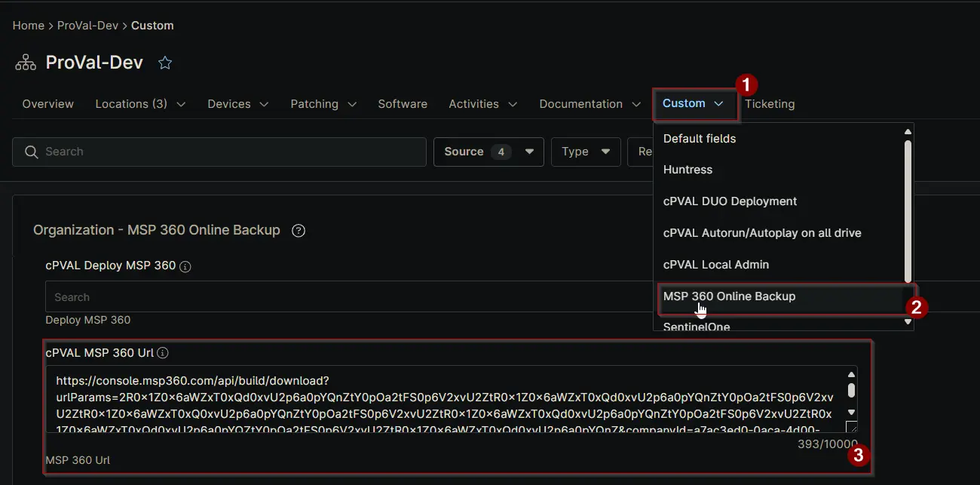Expand the Documentation tab menu
The image size is (980, 485).
[636, 104]
